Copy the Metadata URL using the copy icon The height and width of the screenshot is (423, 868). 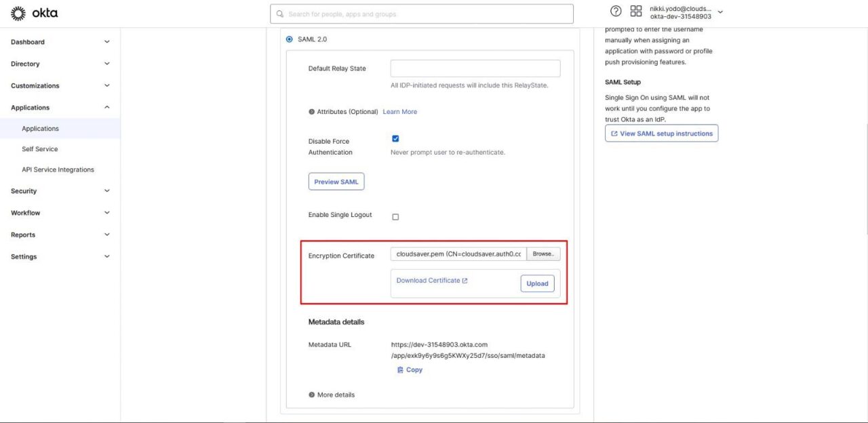401,369
